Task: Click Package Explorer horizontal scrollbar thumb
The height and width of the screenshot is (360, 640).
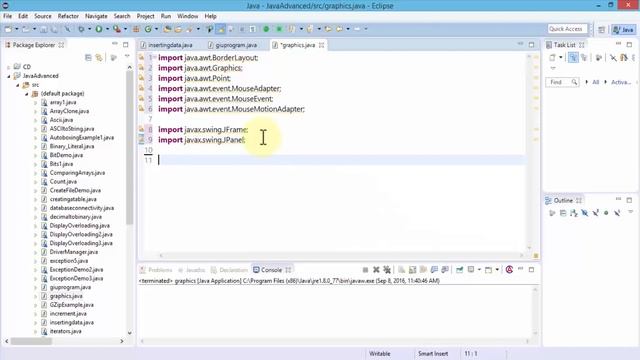Action: pyautogui.click(x=31, y=341)
